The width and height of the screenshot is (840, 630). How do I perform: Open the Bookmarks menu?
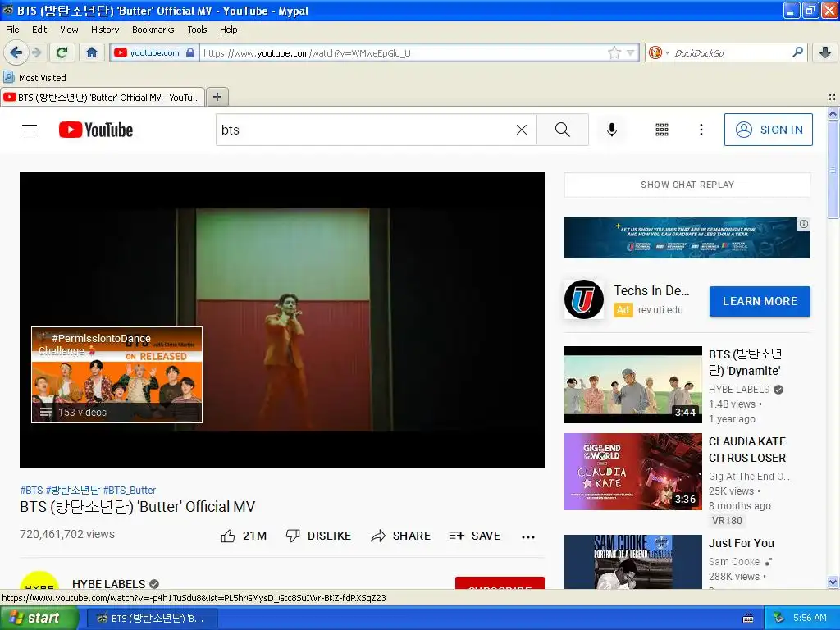(x=153, y=30)
